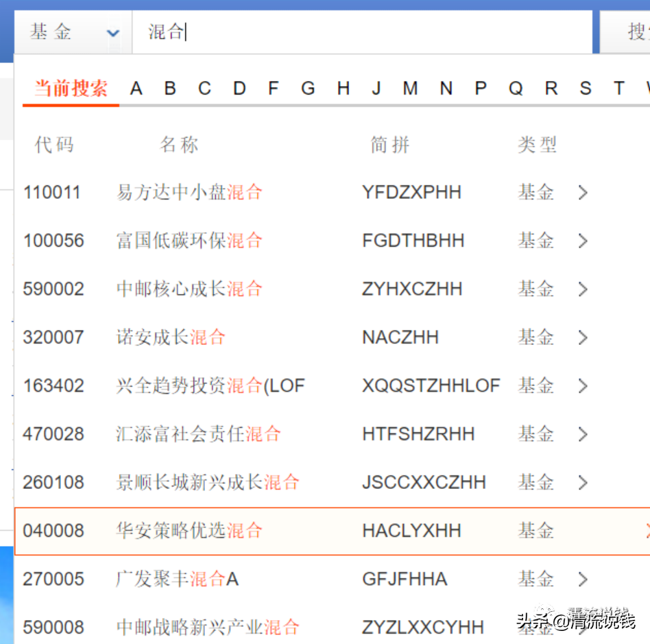Screen dimensions: 650x644
Task: Click fund code 470028
Action: point(53,434)
